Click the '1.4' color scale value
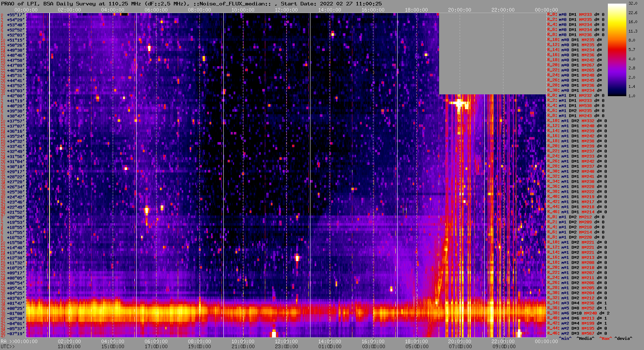 632,87
